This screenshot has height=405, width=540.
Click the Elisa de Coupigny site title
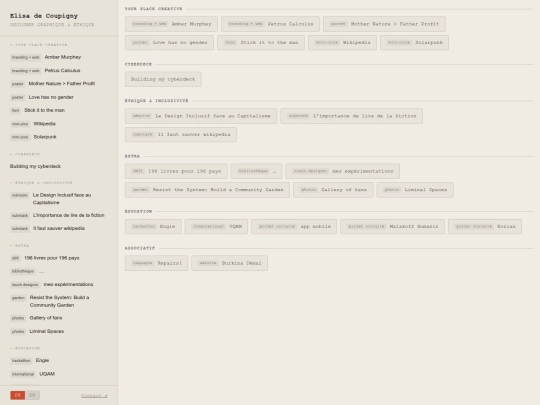pyautogui.click(x=44, y=16)
